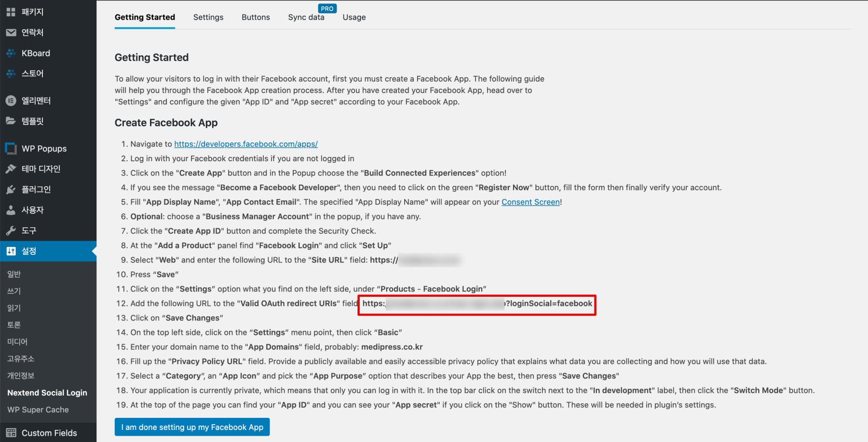
Task: Open the developers.facebook.com/apps link
Action: pos(246,144)
